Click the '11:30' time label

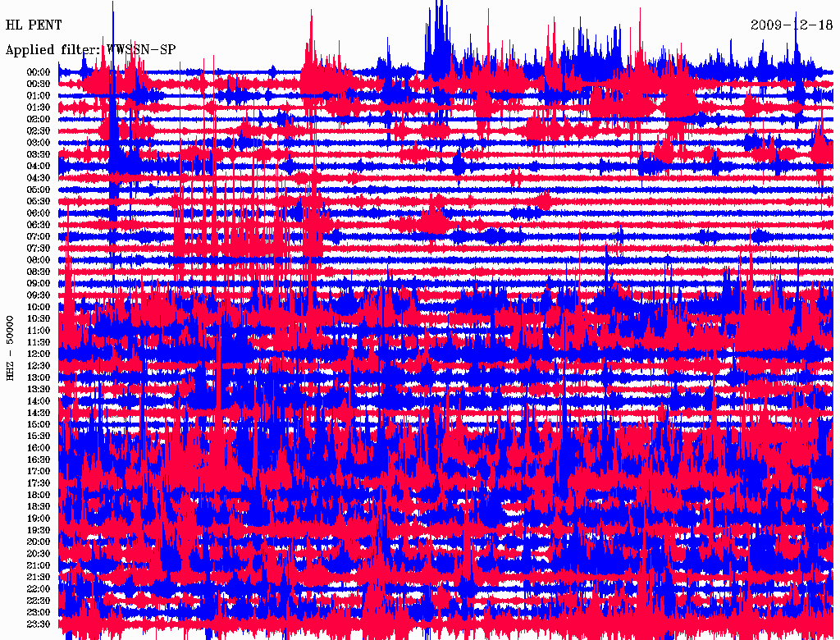tap(39, 342)
